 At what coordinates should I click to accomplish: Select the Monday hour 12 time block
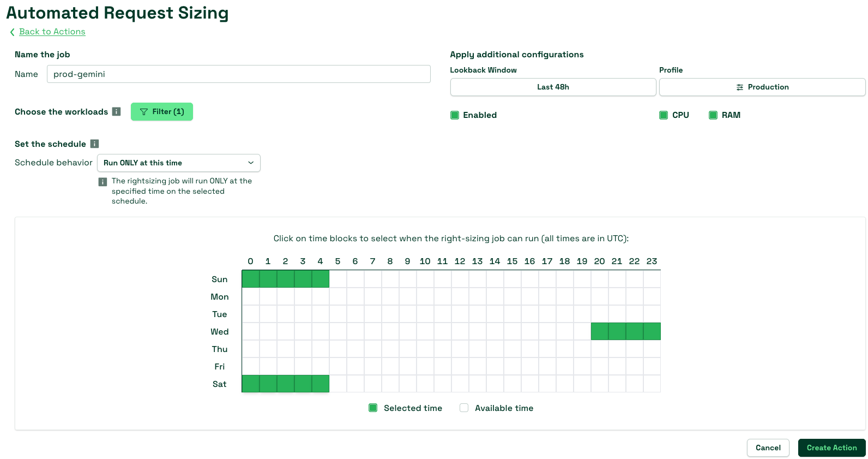pos(460,296)
